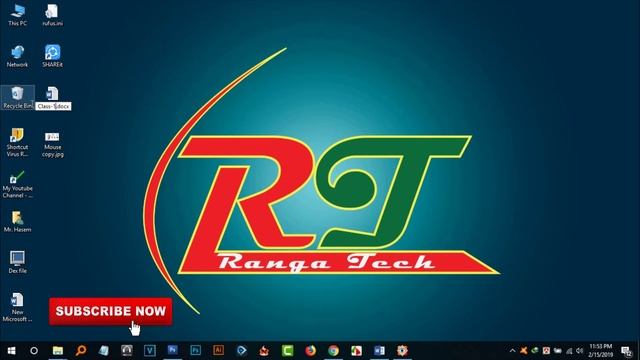
Task: Open Adobe Illustrator from taskbar
Action: point(218,351)
